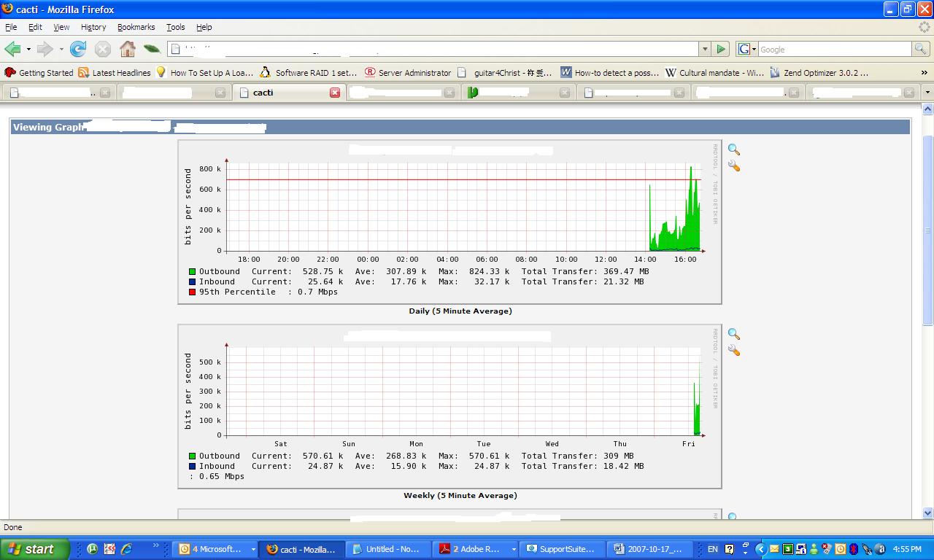This screenshot has width=934, height=560.
Task: Reload the cacti page
Action: 78,49
